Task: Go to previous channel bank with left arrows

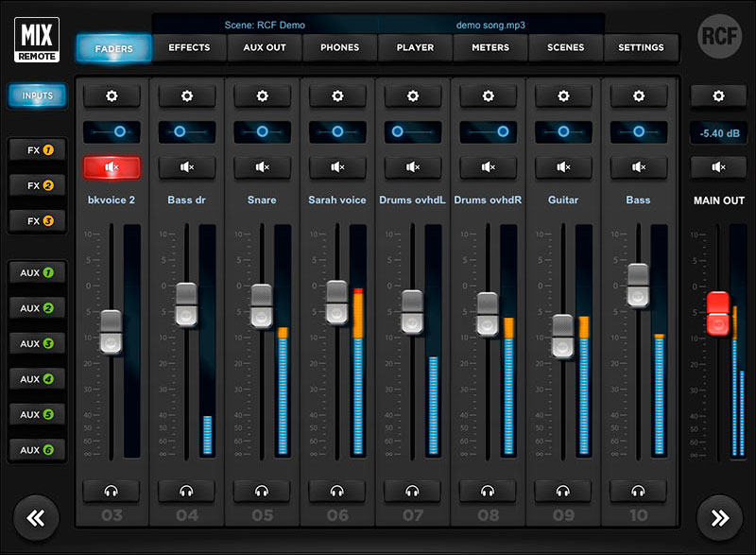Action: [36, 517]
